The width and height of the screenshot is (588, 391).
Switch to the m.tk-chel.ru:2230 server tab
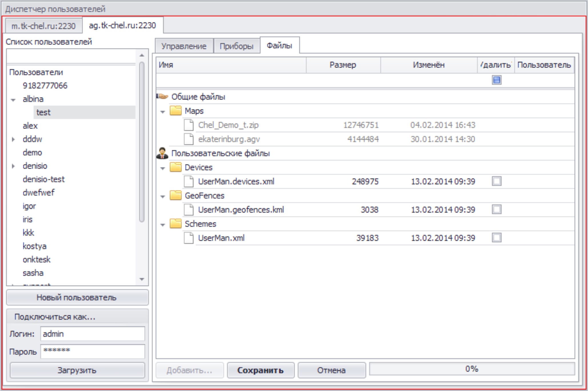(43, 26)
